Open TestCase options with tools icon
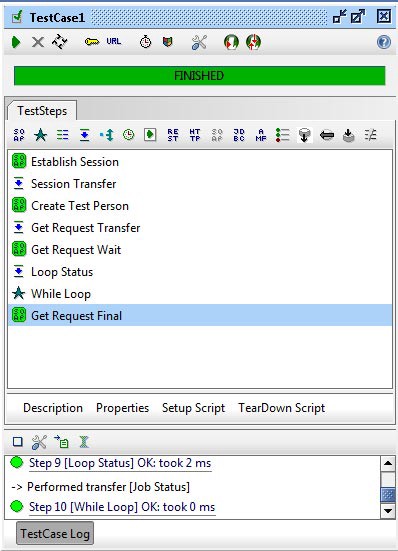 [199, 42]
